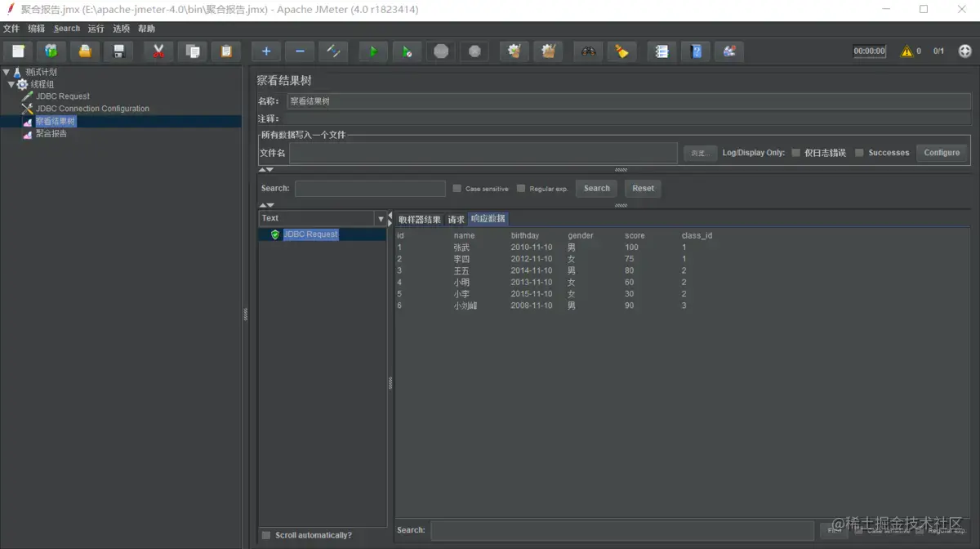Click the Copy toolbar icon

[193, 51]
